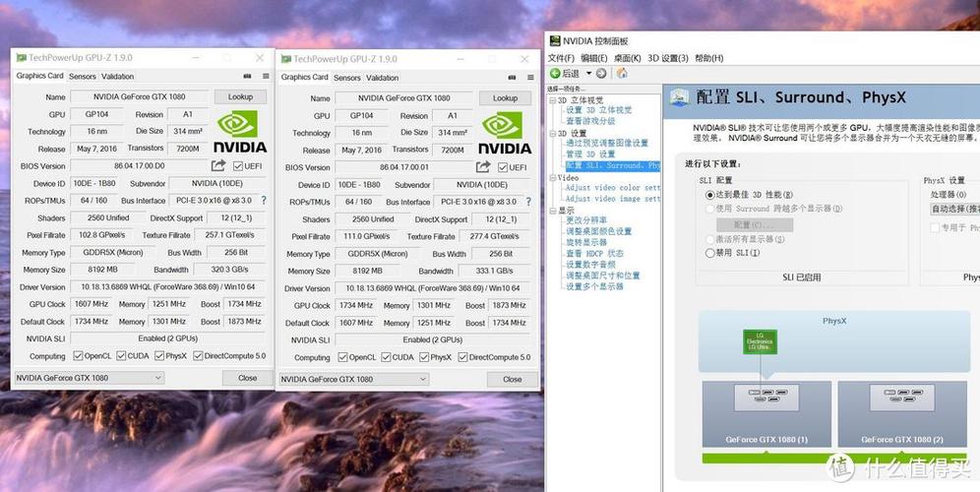Toggle CUDA checkbox in left GPU-Z window
The width and height of the screenshot is (980, 492).
[x=121, y=355]
